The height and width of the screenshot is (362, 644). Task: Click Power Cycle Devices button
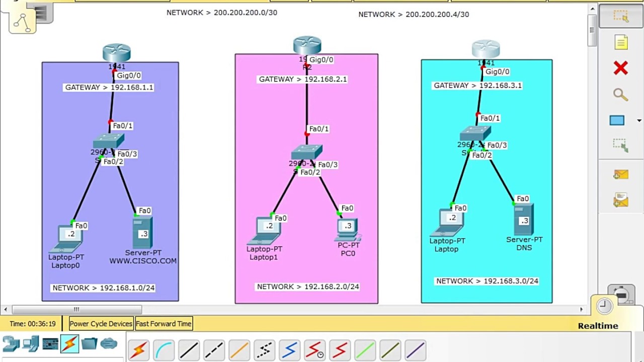point(101,324)
